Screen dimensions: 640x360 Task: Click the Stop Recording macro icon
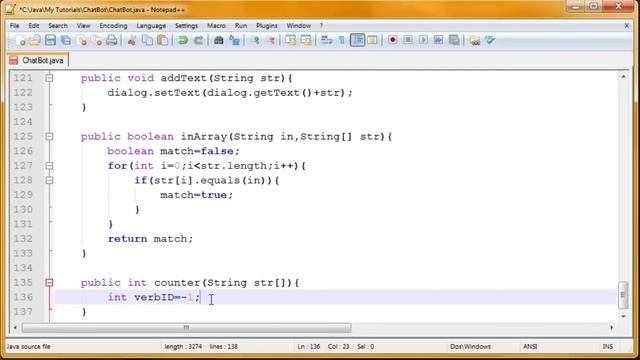point(408,40)
